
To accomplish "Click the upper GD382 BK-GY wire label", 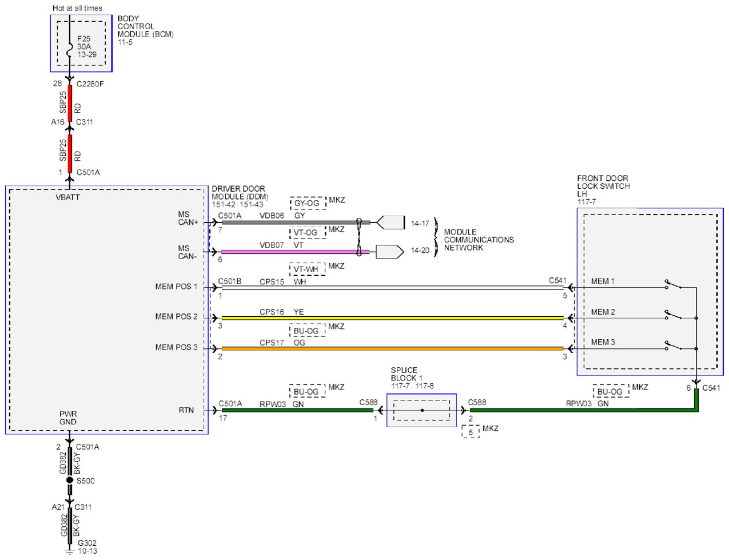I will click(70, 463).
